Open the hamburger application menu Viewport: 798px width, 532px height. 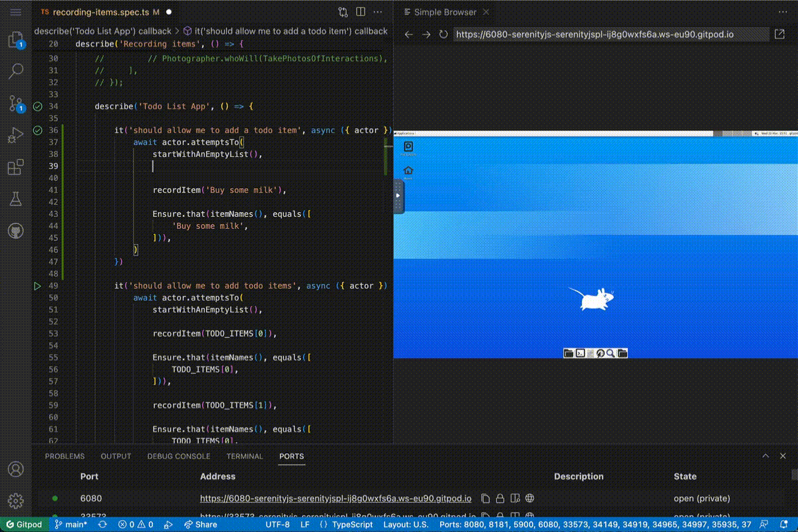pyautogui.click(x=16, y=12)
